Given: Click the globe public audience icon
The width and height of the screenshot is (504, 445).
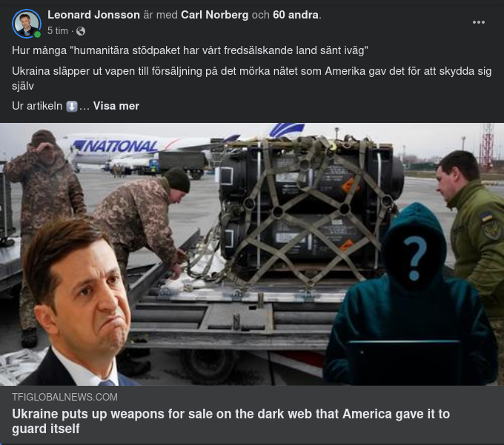Looking at the screenshot, I should click(x=81, y=31).
